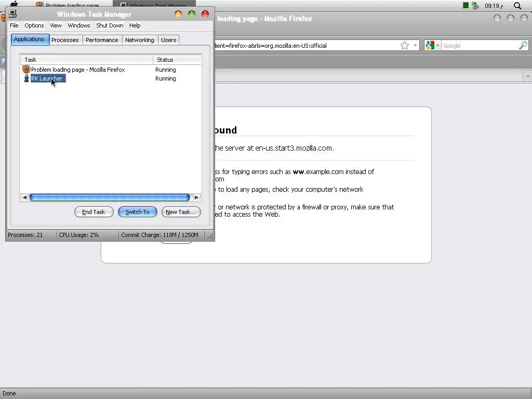Click Running status of the Firefox task
The width and height of the screenshot is (532, 399).
click(166, 70)
